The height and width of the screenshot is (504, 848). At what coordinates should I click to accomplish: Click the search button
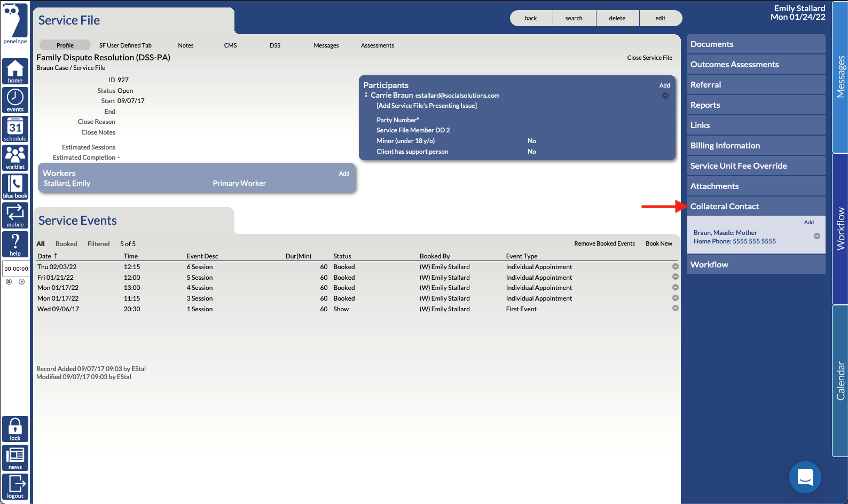pyautogui.click(x=574, y=18)
